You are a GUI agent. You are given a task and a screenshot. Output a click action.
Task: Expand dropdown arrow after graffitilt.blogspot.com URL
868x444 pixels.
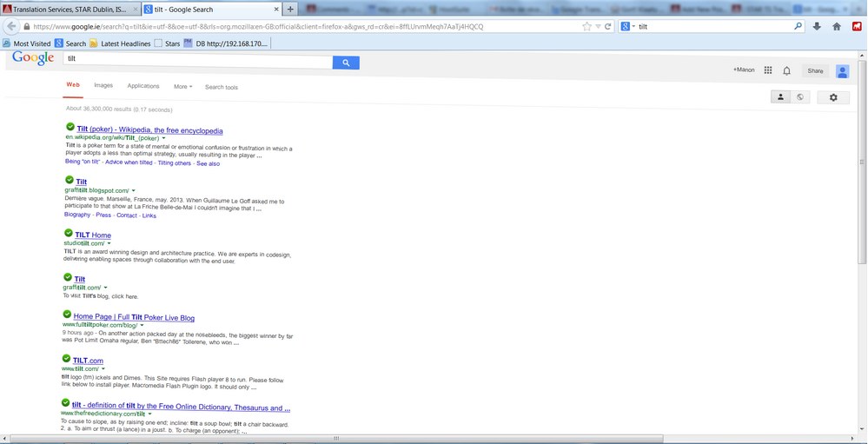[x=134, y=190]
